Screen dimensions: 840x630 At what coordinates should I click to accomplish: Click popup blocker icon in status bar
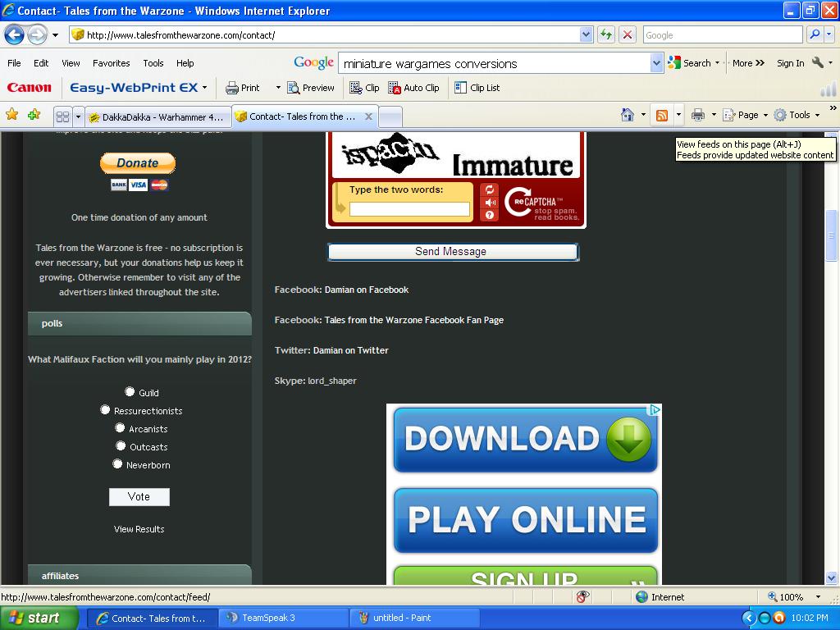coord(582,597)
